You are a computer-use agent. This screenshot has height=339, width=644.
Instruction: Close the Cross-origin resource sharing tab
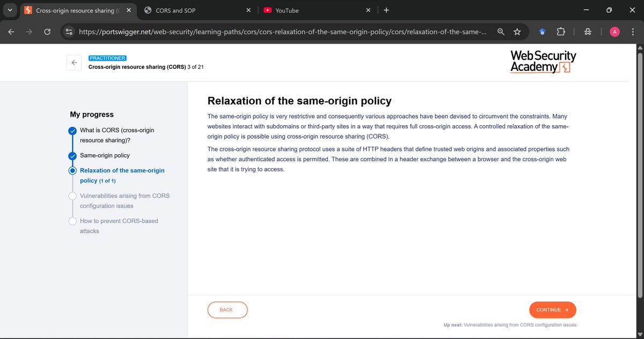click(128, 10)
